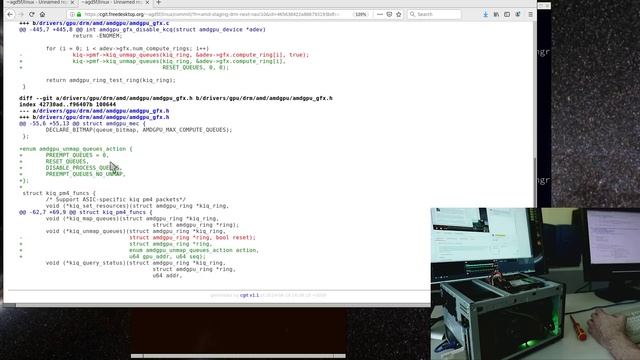Close the second browser tab
The image size is (640, 360).
pyautogui.click(x=147, y=2)
